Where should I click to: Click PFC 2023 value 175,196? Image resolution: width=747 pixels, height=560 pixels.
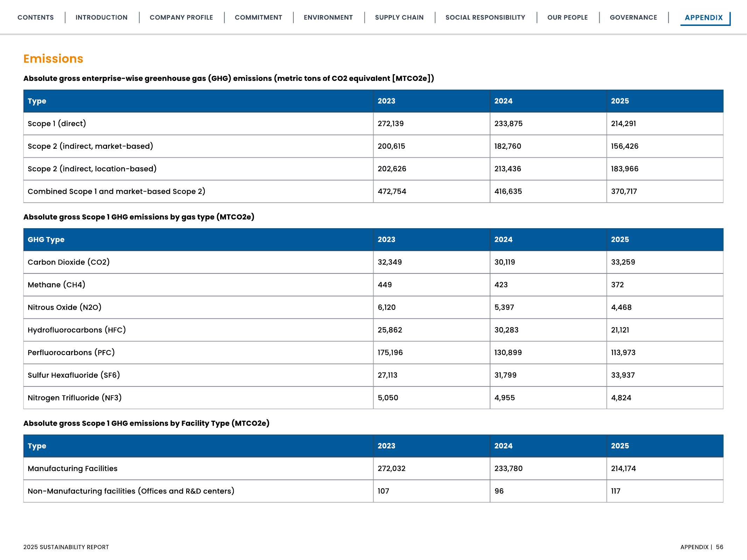coord(390,352)
